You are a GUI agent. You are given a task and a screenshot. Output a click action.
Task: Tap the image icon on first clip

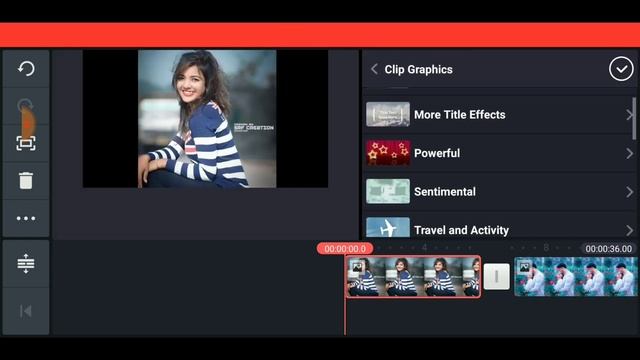coord(358,267)
